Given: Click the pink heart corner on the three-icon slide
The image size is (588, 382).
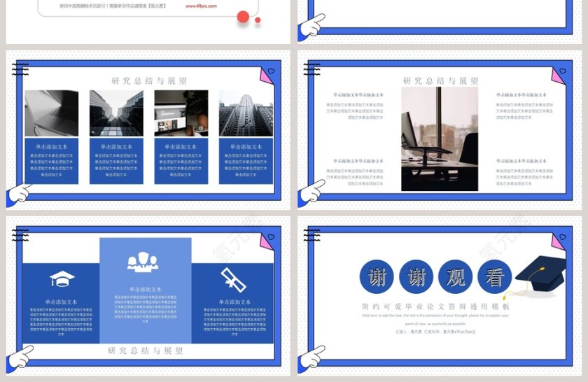Looking at the screenshot, I should pos(267,241).
